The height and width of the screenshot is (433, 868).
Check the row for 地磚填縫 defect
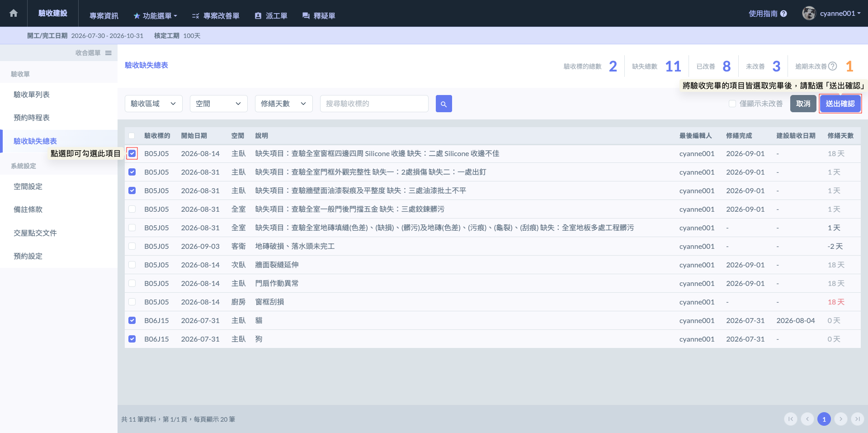click(x=132, y=228)
